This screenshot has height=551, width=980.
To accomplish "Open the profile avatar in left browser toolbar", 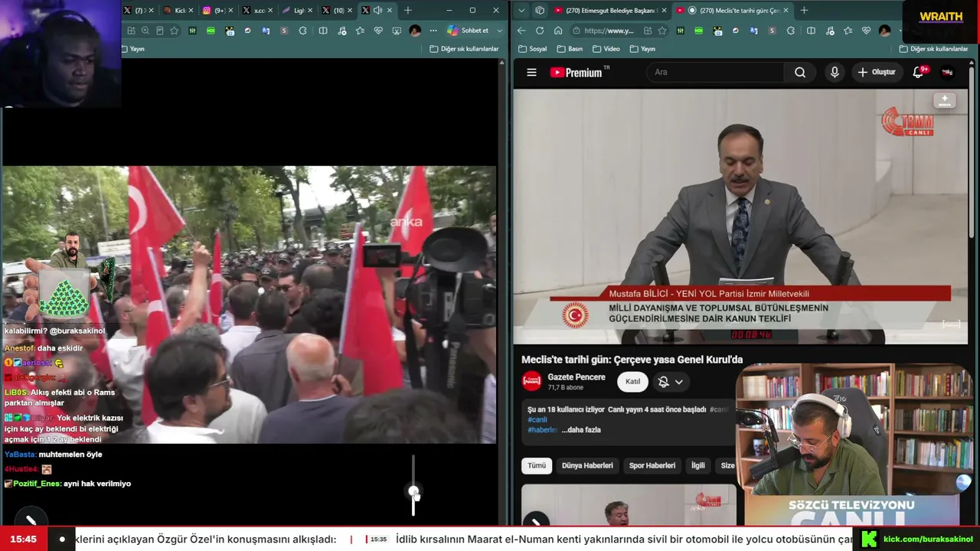I will [x=415, y=31].
